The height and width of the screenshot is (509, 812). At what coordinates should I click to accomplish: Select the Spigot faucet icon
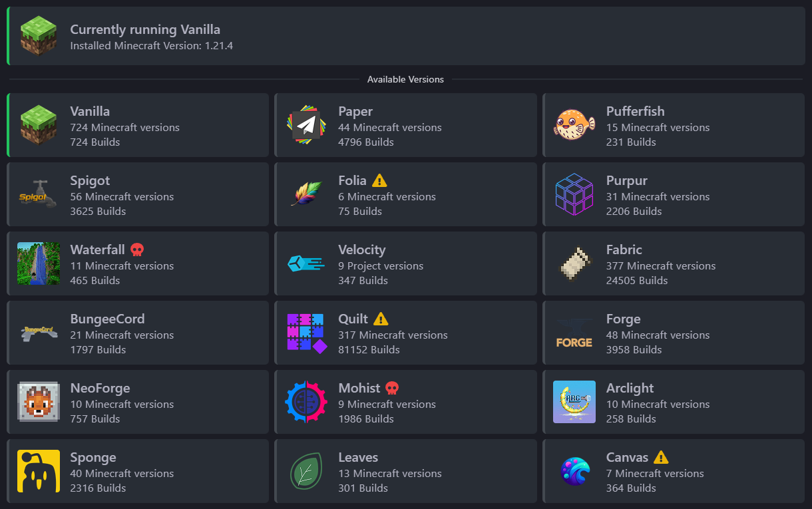point(38,194)
